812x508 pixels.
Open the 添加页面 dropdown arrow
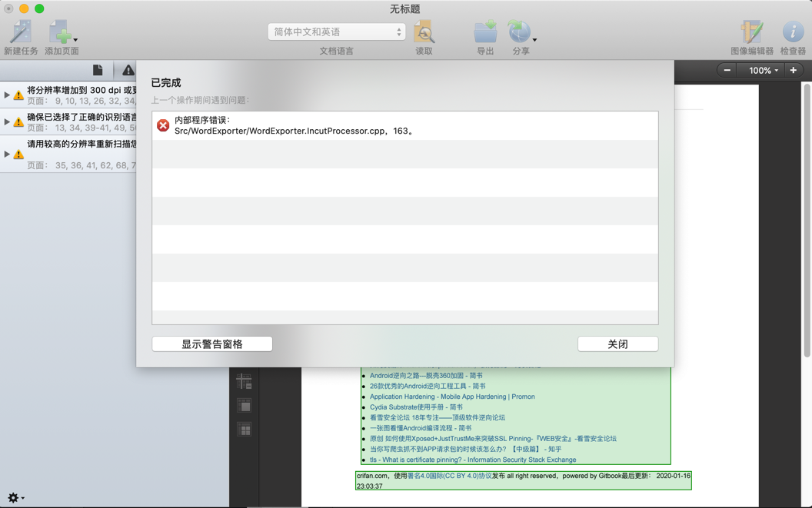[75, 40]
